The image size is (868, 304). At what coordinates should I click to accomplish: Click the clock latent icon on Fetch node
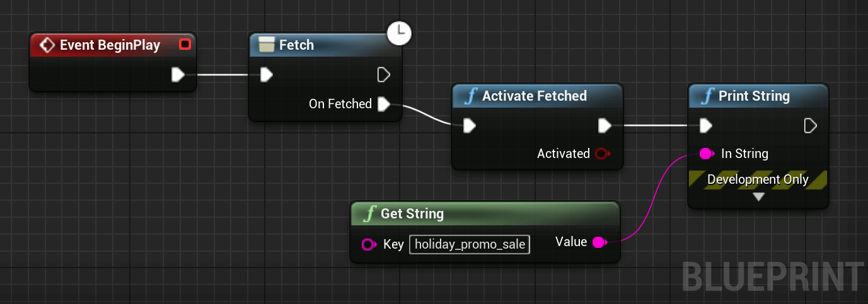[x=398, y=33]
